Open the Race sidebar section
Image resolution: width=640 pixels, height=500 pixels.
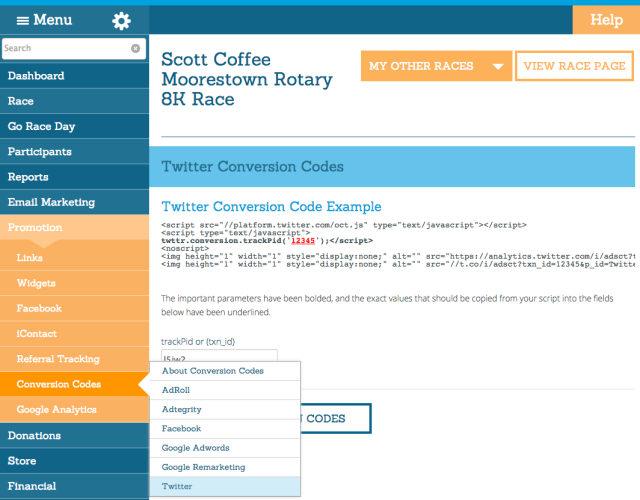pyautogui.click(x=74, y=101)
